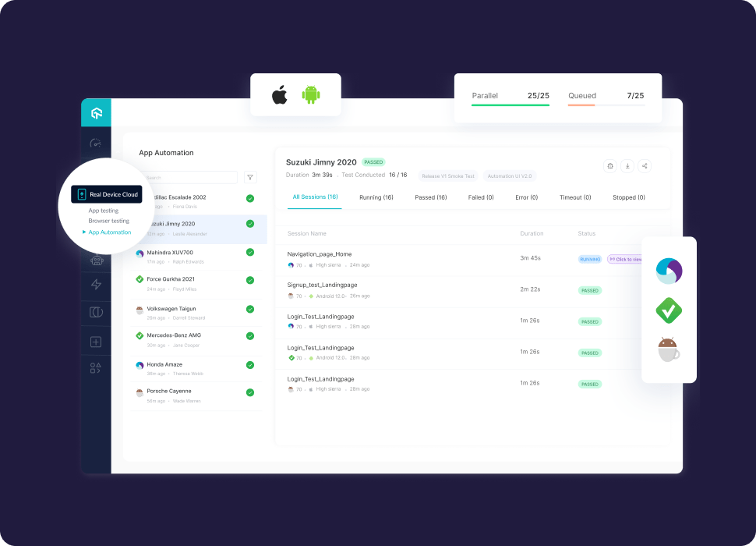Click the download icon in Suzuki Jimny header
This screenshot has height=546, width=756.
(627, 165)
